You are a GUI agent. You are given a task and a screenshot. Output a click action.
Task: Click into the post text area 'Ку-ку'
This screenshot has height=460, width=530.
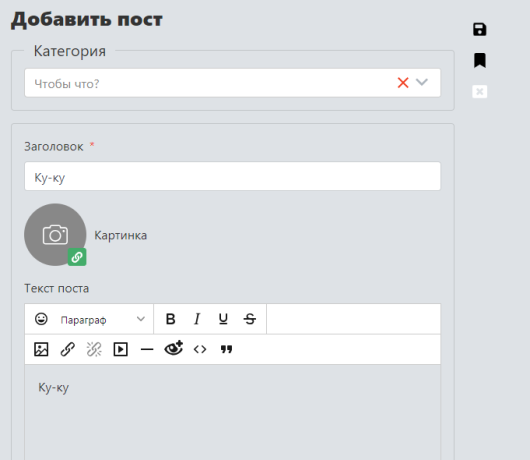233,412
